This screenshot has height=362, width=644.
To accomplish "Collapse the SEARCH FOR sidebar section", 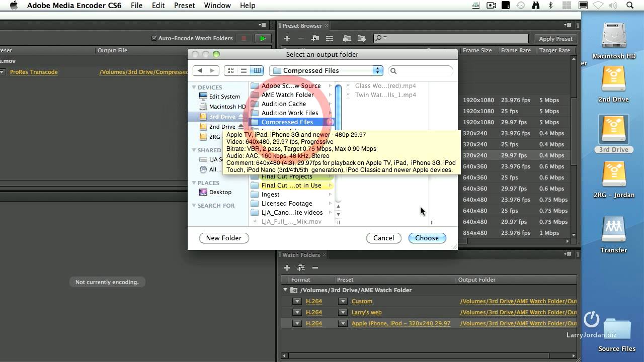I will pyautogui.click(x=194, y=206).
